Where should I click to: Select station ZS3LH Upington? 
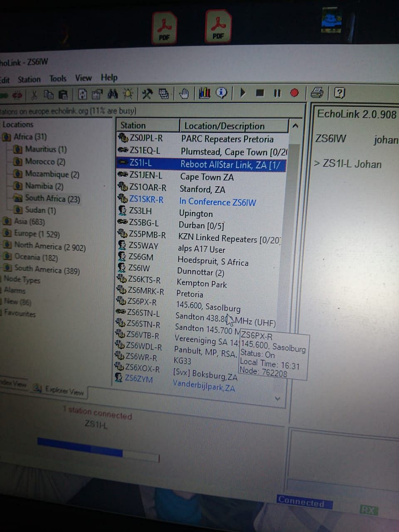[x=201, y=212]
